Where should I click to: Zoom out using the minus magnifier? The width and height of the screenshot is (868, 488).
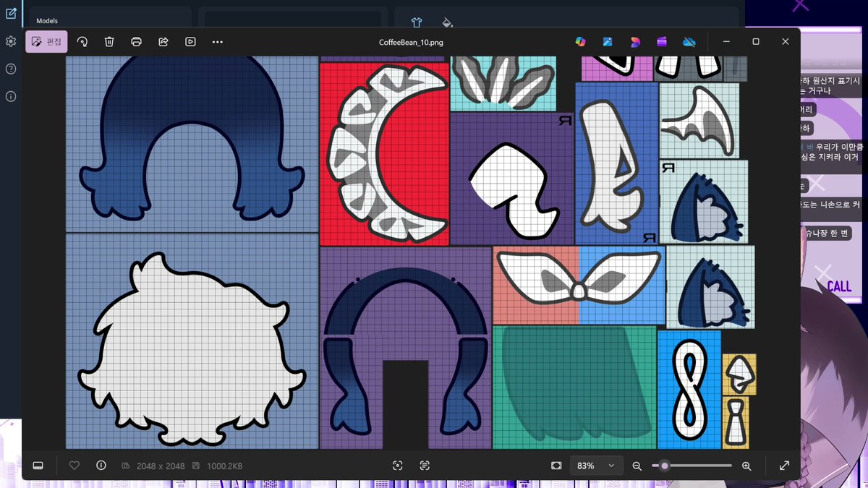[x=637, y=466]
